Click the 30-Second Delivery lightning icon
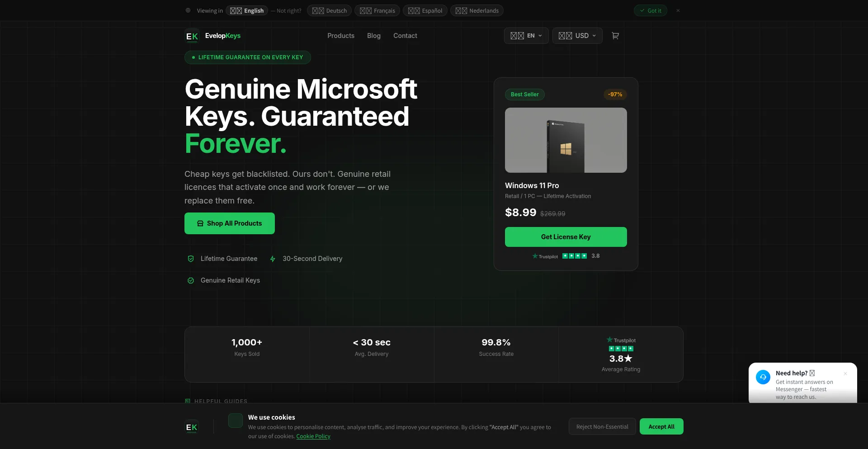Viewport: 868px width, 449px height. click(273, 259)
